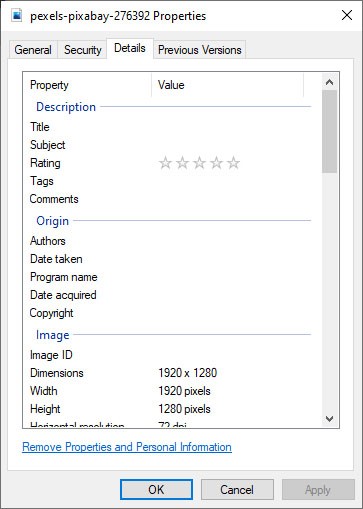Set rating to fourth star
This screenshot has width=363, height=509.
pos(216,163)
